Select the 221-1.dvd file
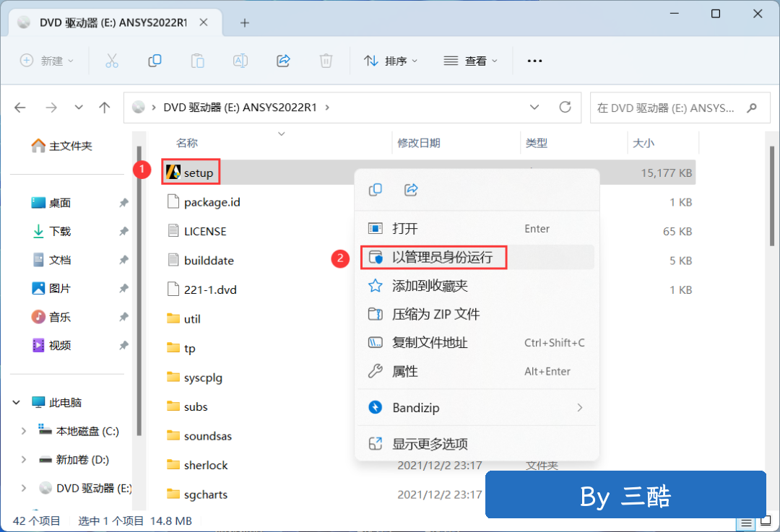Screen dimensions: 780x532 pos(210,289)
